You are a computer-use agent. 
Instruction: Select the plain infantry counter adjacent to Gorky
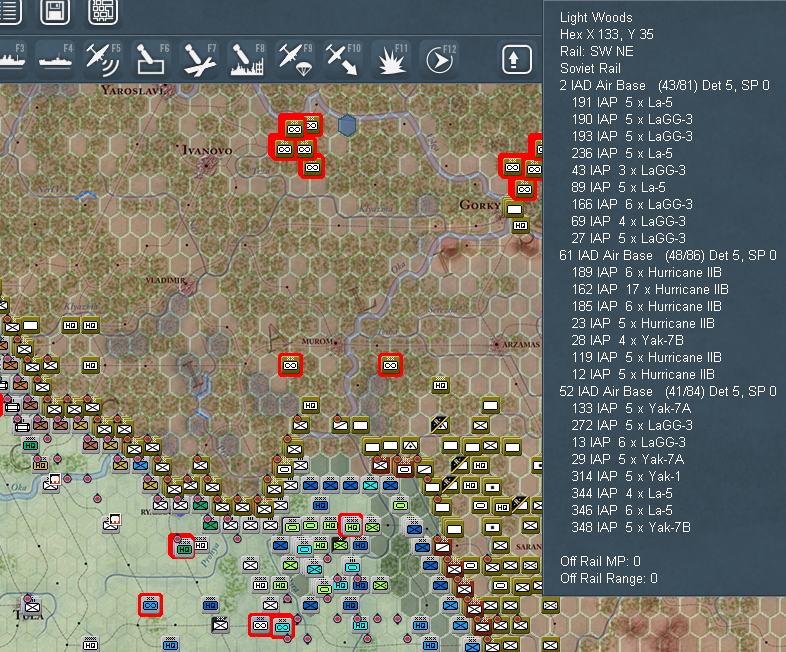(514, 209)
